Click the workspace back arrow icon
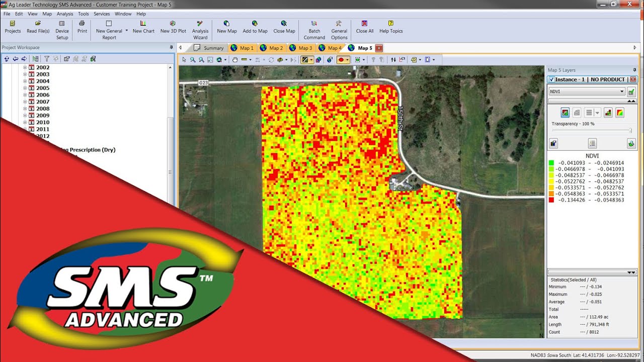The width and height of the screenshot is (644, 362). 15,59
